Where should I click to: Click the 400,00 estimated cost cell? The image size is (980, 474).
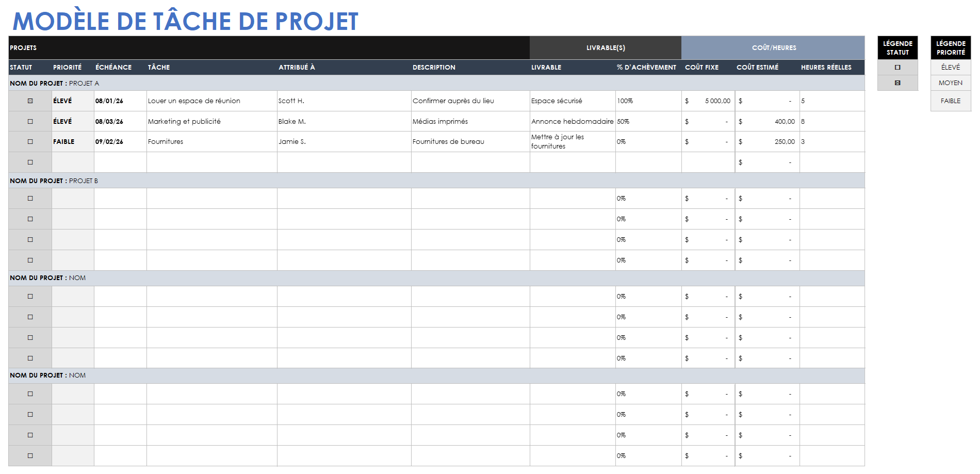[x=767, y=122]
